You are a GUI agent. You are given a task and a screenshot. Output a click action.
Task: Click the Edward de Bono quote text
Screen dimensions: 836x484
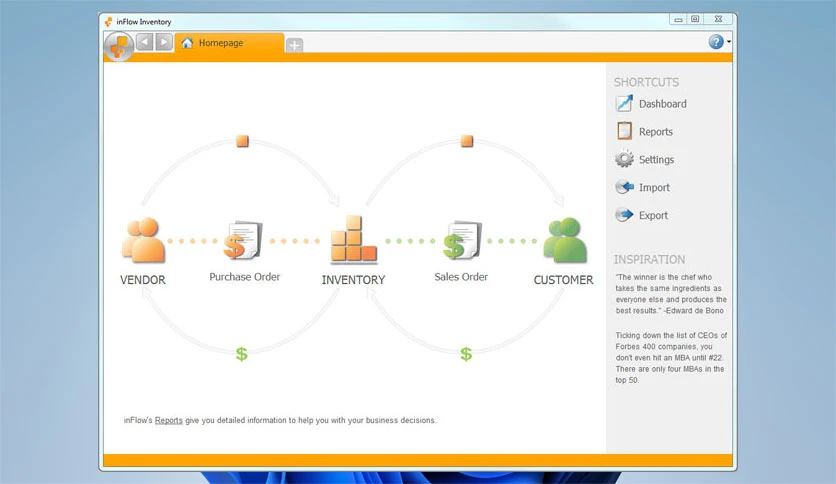tap(671, 294)
